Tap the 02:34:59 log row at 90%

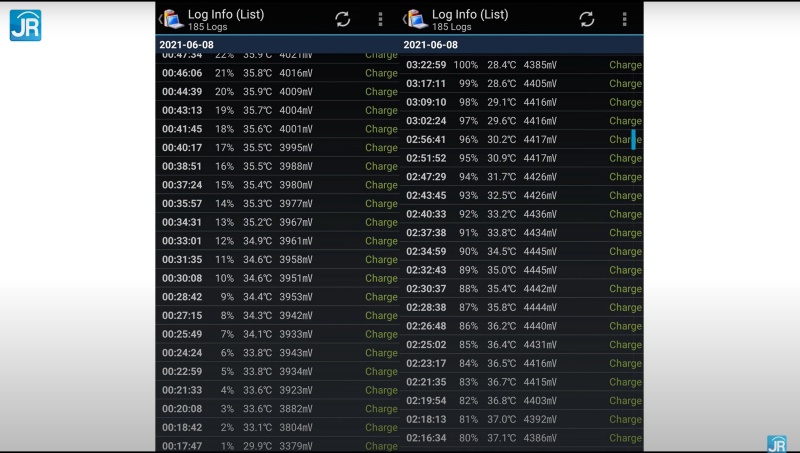(522, 251)
